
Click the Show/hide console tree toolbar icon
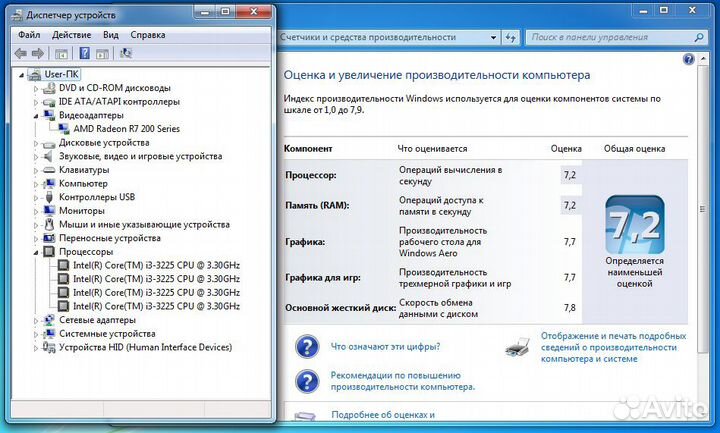[x=61, y=54]
